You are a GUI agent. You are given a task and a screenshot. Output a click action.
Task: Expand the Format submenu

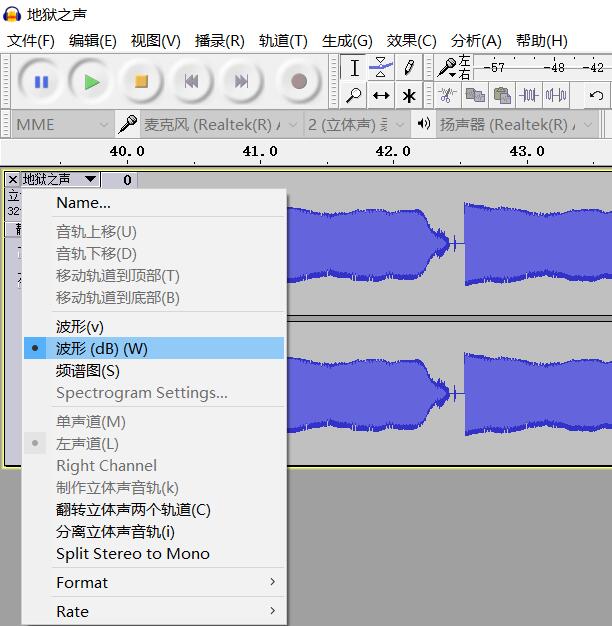click(x=154, y=582)
